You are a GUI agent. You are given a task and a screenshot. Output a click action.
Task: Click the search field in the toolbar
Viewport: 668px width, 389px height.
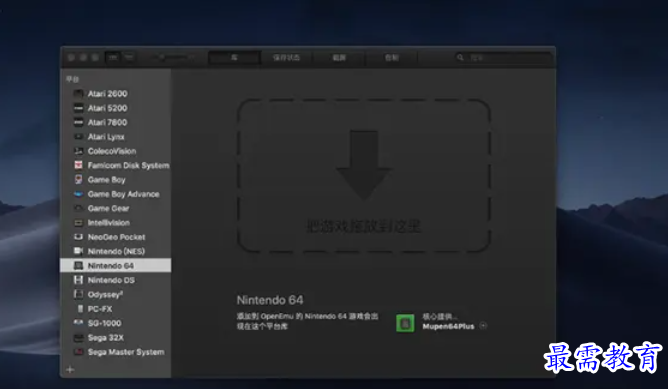(x=503, y=58)
